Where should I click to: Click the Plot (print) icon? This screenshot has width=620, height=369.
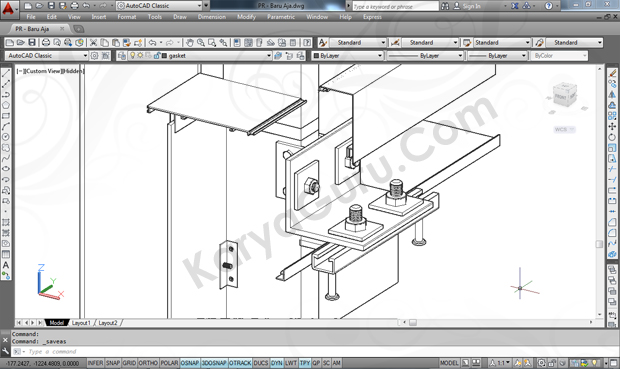46,43
